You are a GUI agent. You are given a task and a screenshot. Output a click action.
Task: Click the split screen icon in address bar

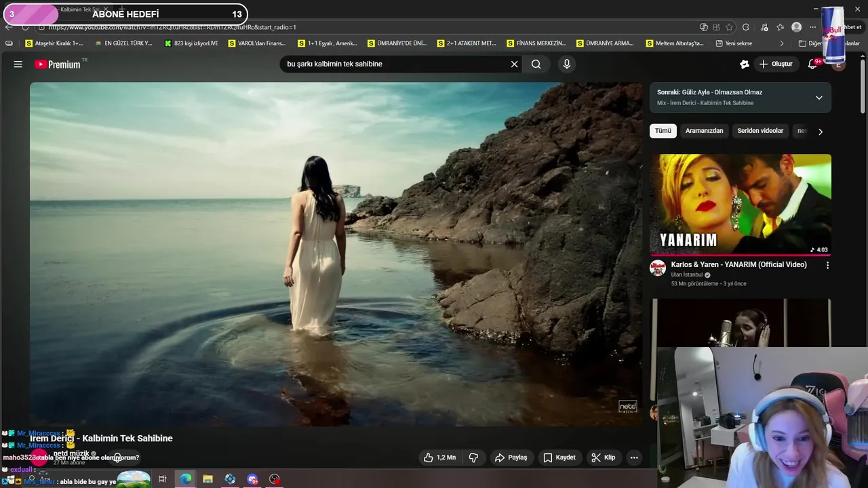[717, 27]
